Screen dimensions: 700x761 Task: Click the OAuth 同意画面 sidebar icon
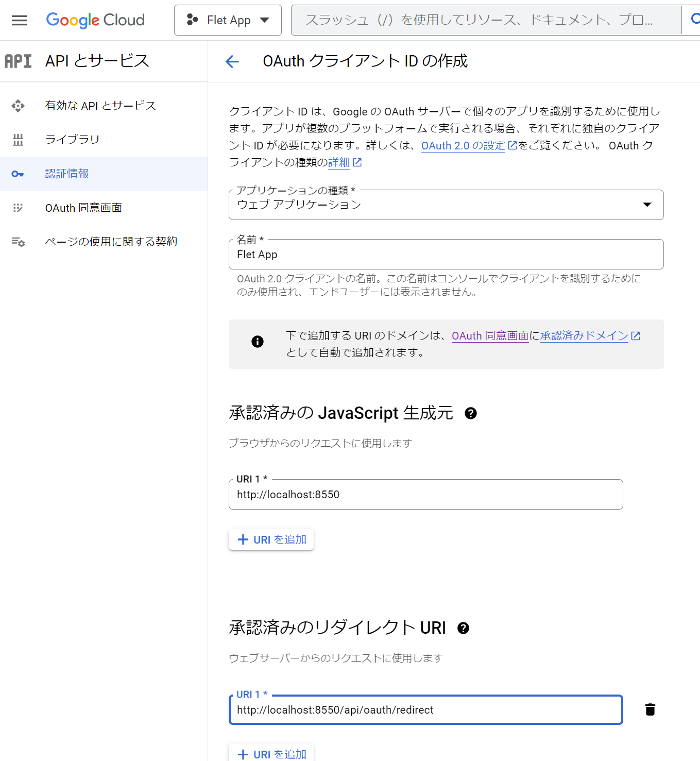tap(18, 208)
